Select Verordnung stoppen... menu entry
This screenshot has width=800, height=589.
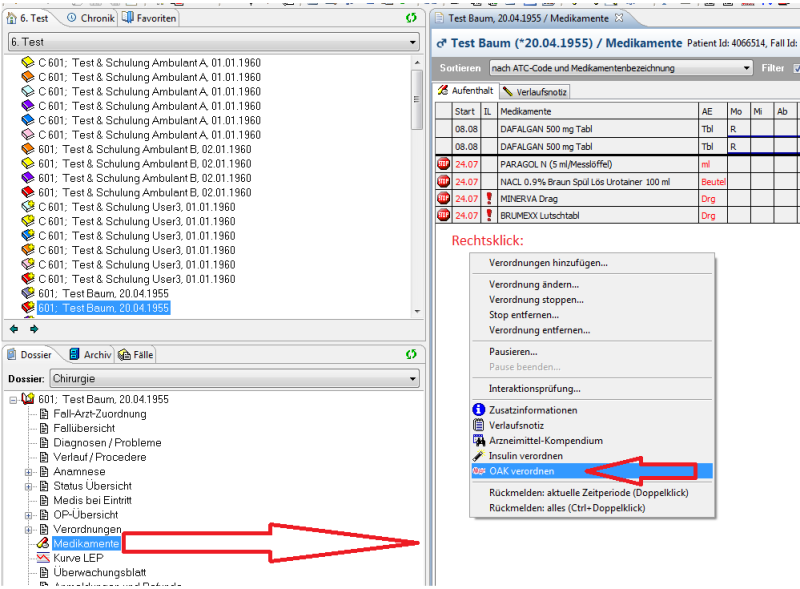point(536,300)
